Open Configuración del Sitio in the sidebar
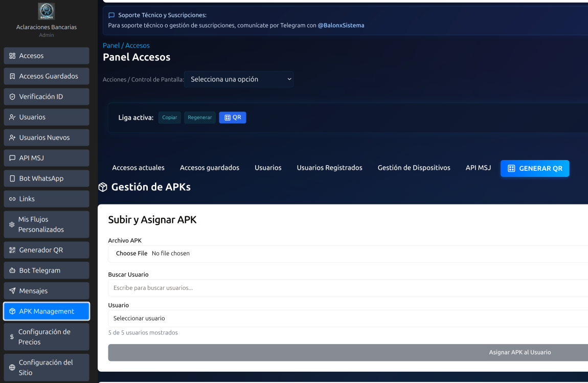This screenshot has height=383, width=588. pos(47,368)
